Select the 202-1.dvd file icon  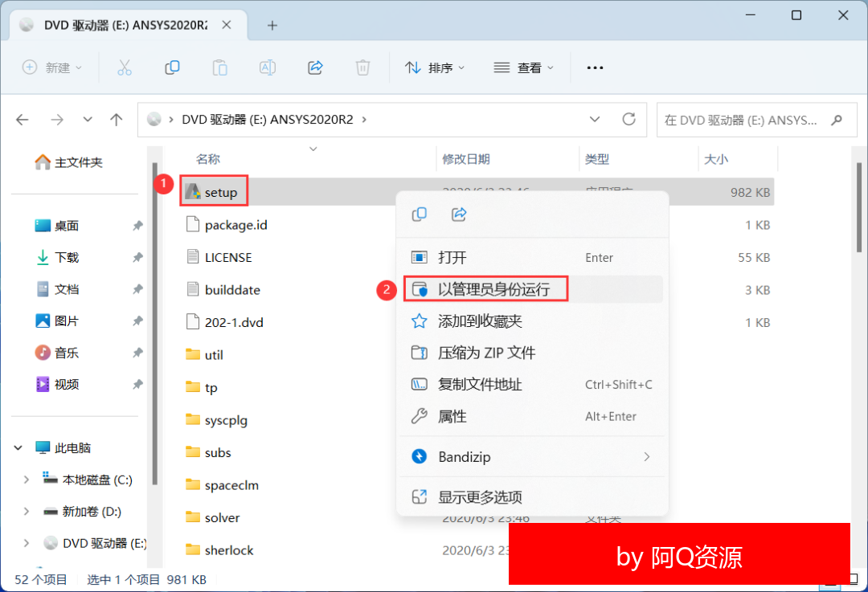[x=193, y=322]
